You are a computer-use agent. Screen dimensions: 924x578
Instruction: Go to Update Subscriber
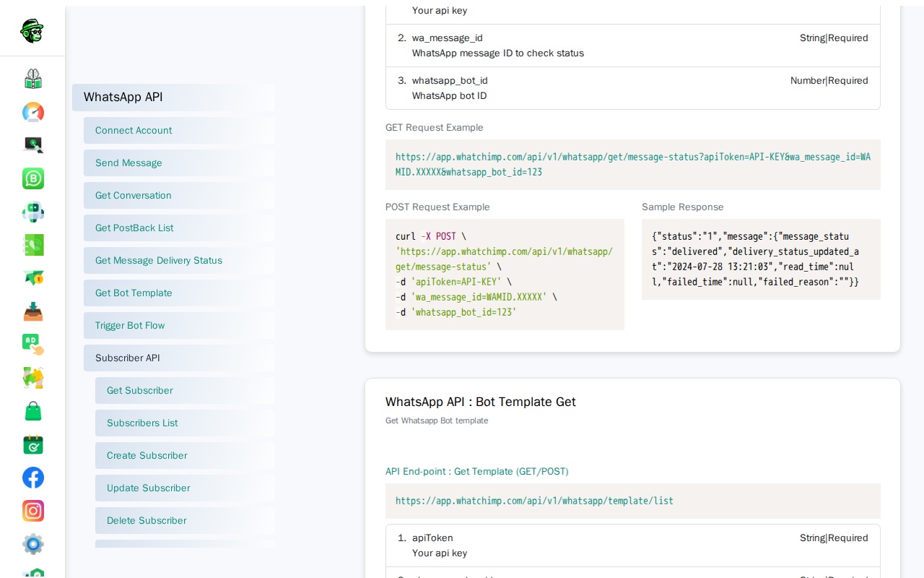[x=185, y=488]
